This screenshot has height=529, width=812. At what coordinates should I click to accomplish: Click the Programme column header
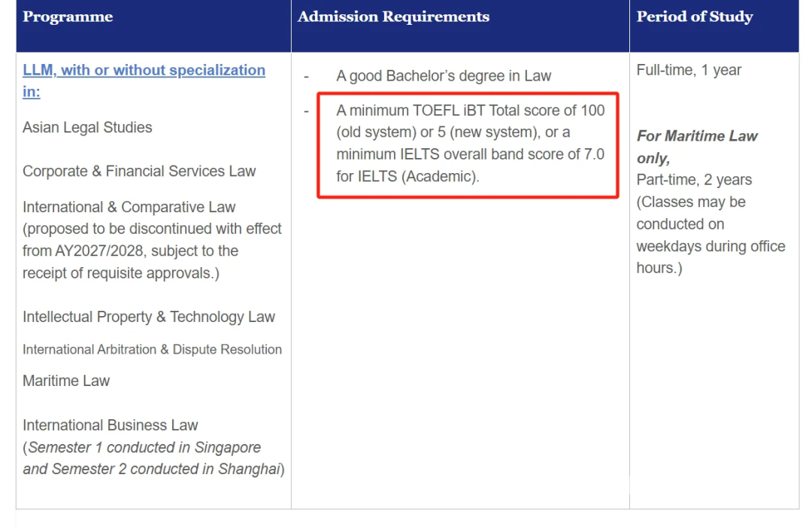tap(68, 17)
